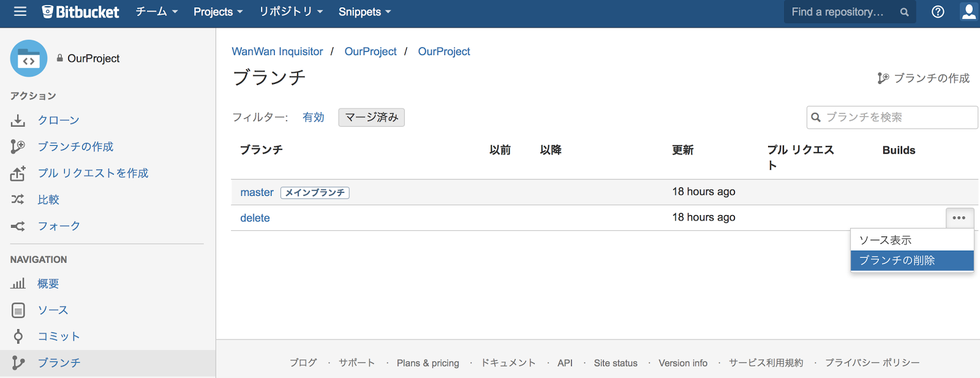Switch filter to 有効

click(313, 117)
